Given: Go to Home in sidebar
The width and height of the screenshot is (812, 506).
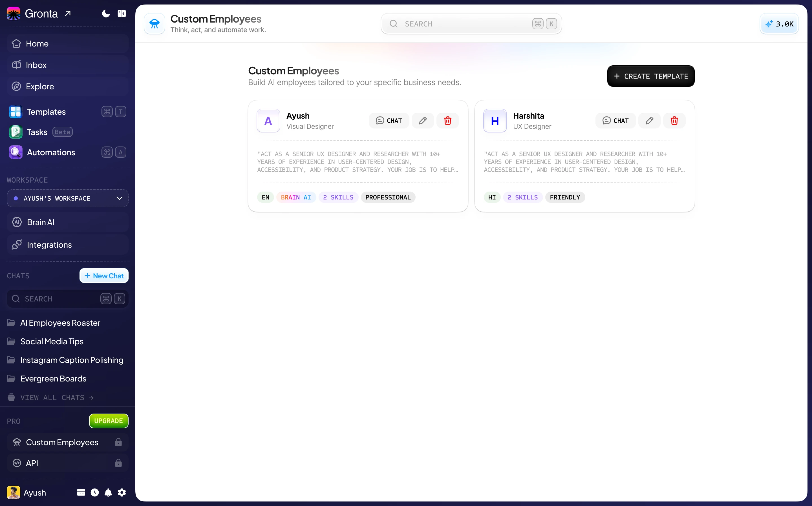Looking at the screenshot, I should click(x=67, y=43).
